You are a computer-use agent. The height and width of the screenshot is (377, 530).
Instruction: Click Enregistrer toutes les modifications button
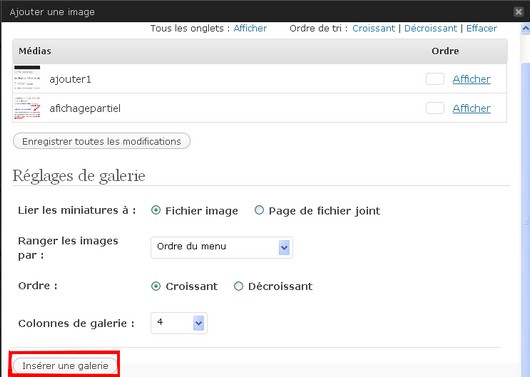click(x=101, y=141)
